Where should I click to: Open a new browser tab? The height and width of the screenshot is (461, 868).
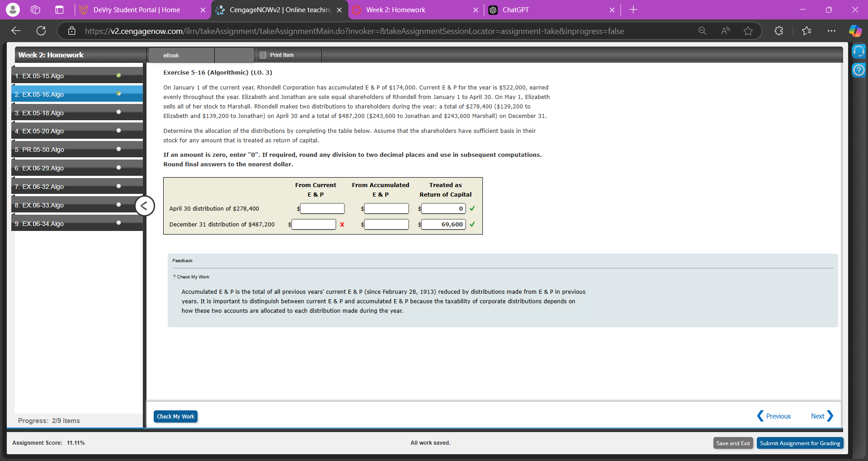click(x=633, y=9)
